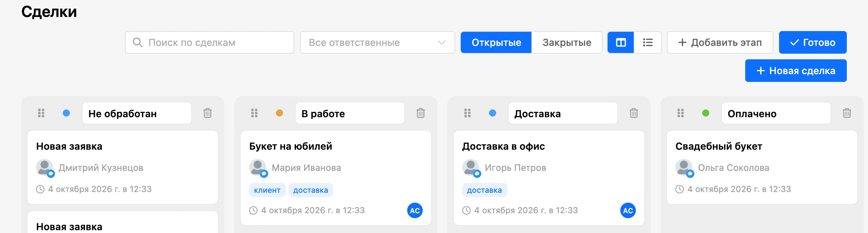The width and height of the screenshot is (868, 233).
Task: Click Игорь Петров contact avatar
Action: [471, 168]
